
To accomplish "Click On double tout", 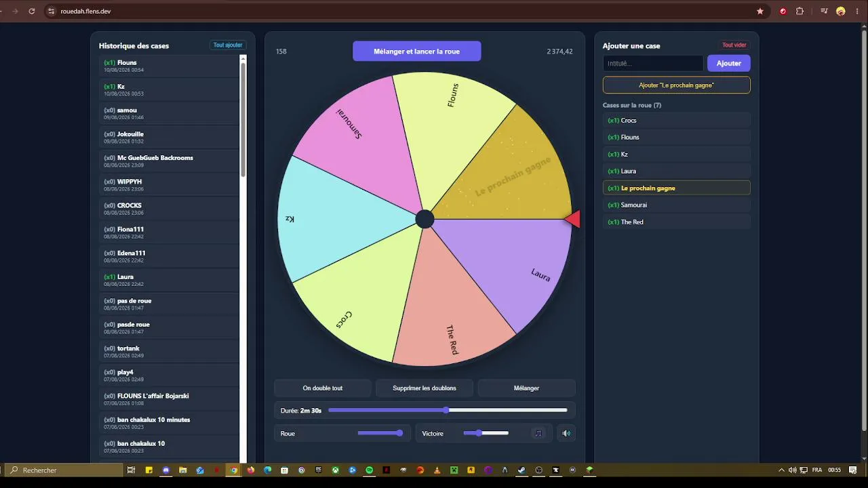I will tap(323, 388).
